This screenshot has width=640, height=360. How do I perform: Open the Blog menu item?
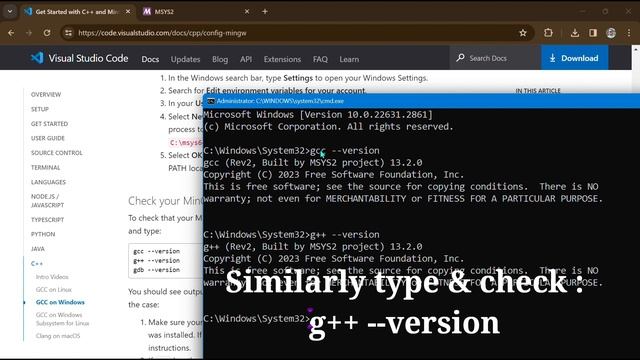[x=220, y=59]
